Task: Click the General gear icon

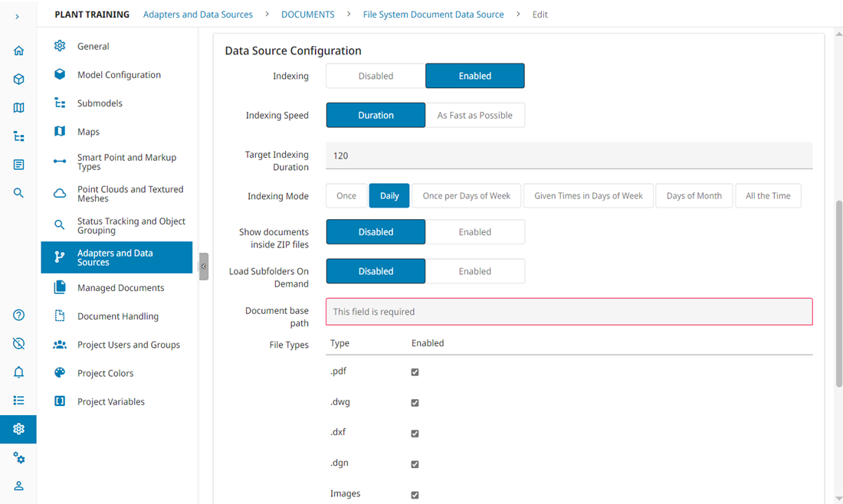Action: point(60,46)
